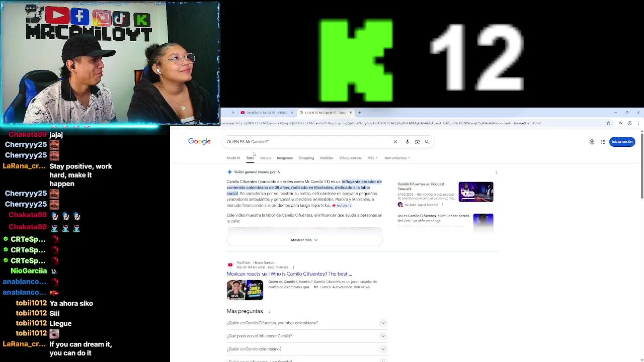
Task: Expand ¿Quién es Camilo colombiano? question
Action: click(307, 349)
